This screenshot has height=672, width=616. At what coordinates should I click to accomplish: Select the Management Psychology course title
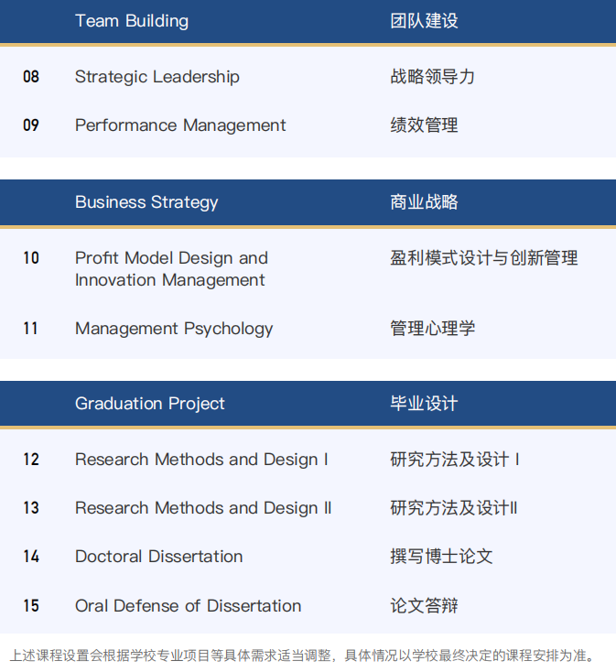coord(174,329)
